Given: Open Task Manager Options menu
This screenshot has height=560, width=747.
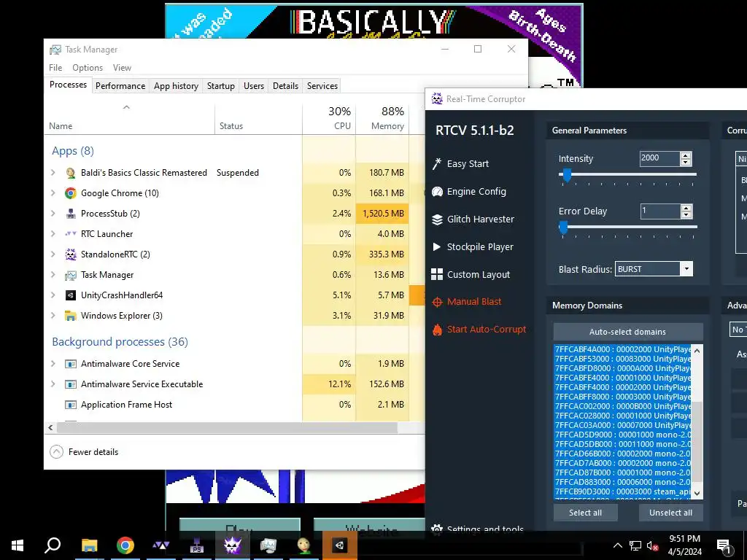Looking at the screenshot, I should coord(88,68).
